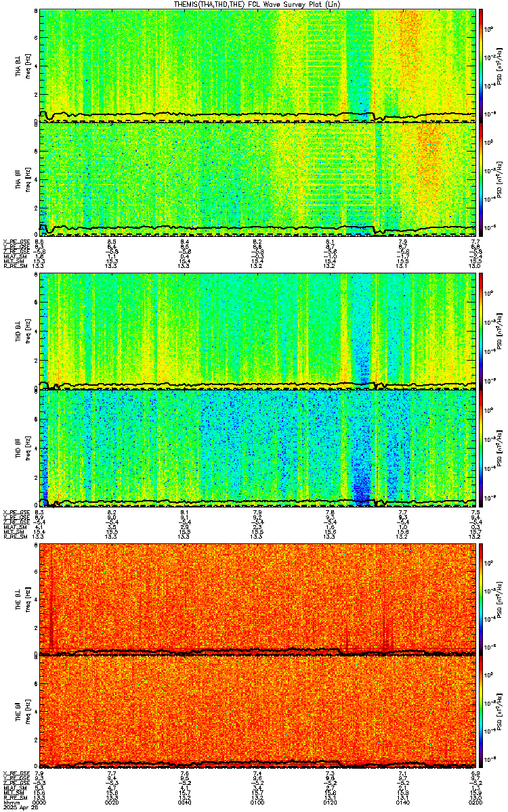Select the THE B-parallel spectrogram panel

pos(257,710)
